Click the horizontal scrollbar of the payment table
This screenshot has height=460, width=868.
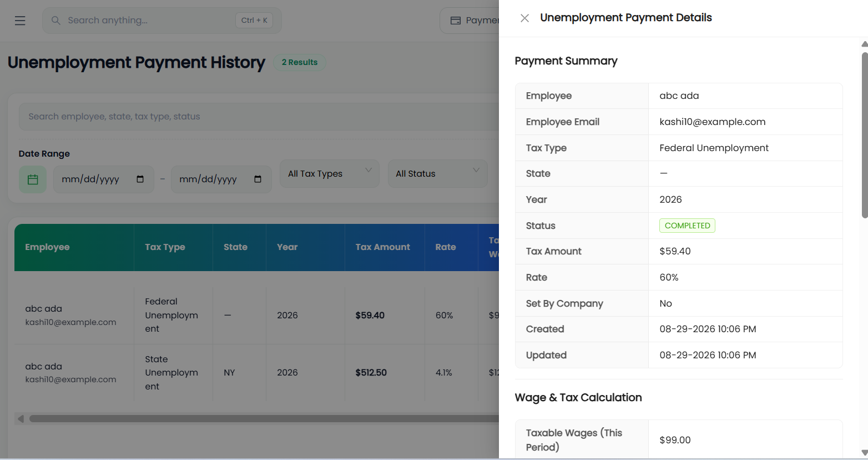(264, 419)
